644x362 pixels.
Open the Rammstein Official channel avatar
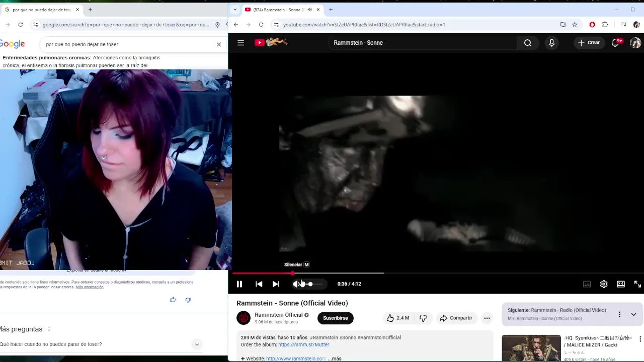coord(244,318)
